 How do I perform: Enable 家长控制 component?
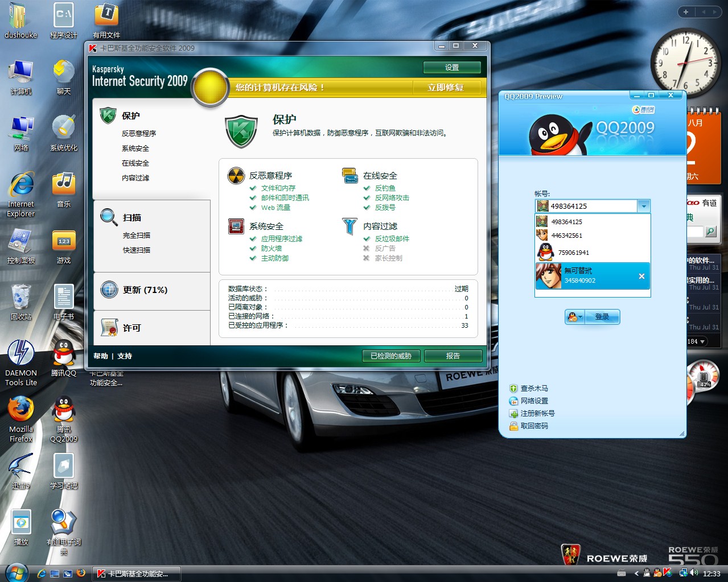(382, 258)
